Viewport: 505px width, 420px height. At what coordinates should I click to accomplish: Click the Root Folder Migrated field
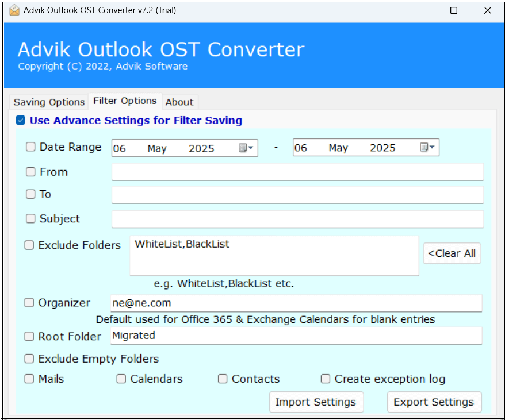click(296, 336)
